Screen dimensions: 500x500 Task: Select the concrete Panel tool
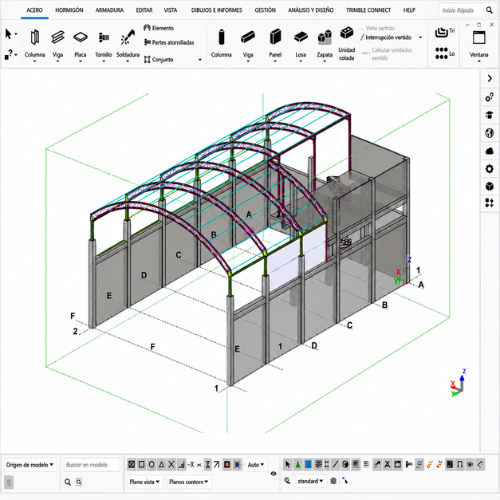point(275,44)
